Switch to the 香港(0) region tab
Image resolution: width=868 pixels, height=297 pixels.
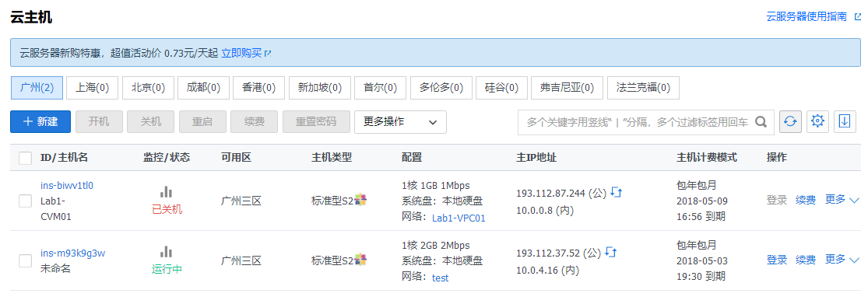259,87
